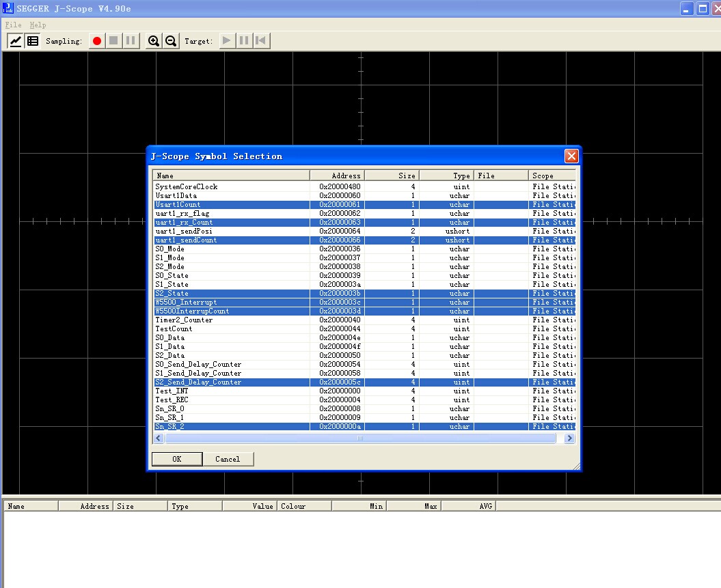
Task: Select the TestCount symbol row
Action: point(364,329)
